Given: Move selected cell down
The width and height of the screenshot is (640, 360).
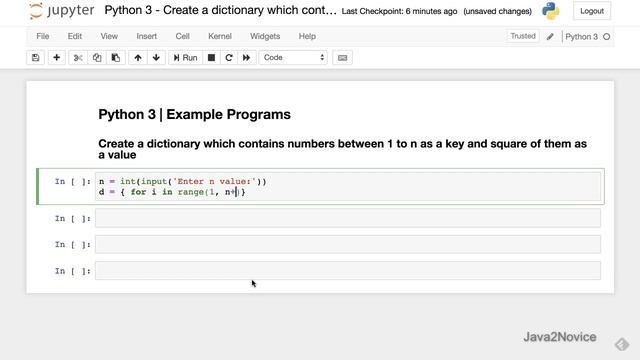Looking at the screenshot, I should tap(156, 58).
